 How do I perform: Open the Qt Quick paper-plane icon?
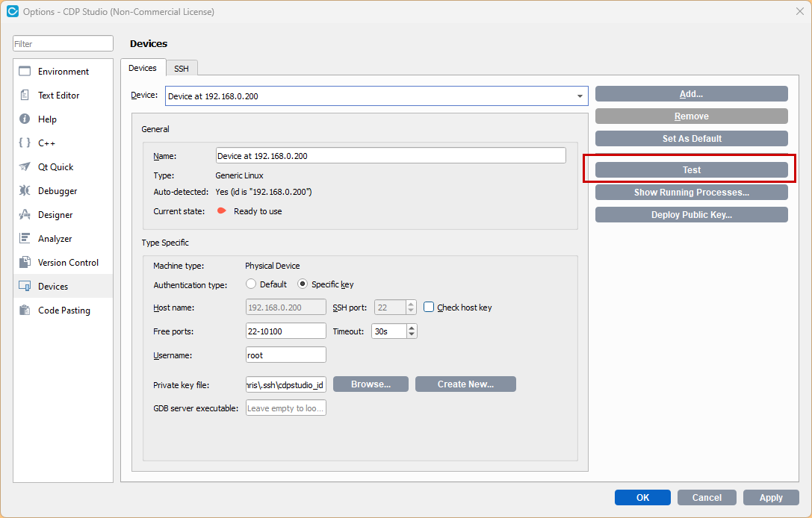pos(25,166)
